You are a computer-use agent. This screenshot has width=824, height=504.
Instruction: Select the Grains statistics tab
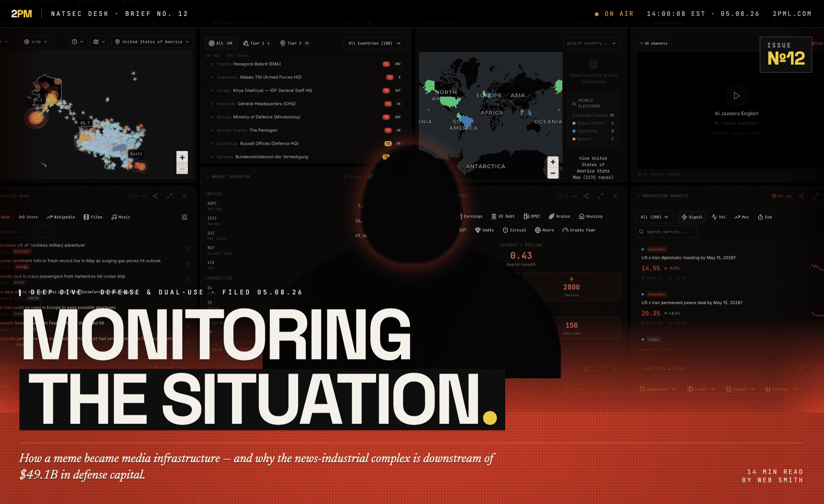[x=559, y=216]
